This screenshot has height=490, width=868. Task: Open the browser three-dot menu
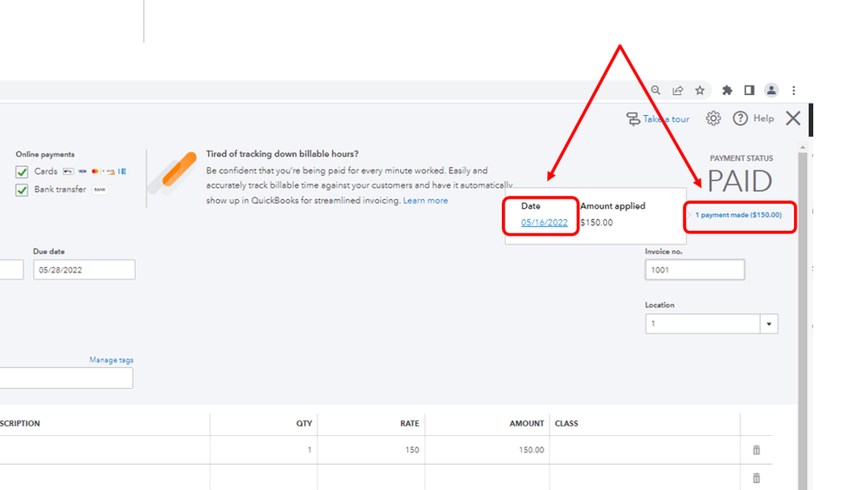[x=794, y=91]
